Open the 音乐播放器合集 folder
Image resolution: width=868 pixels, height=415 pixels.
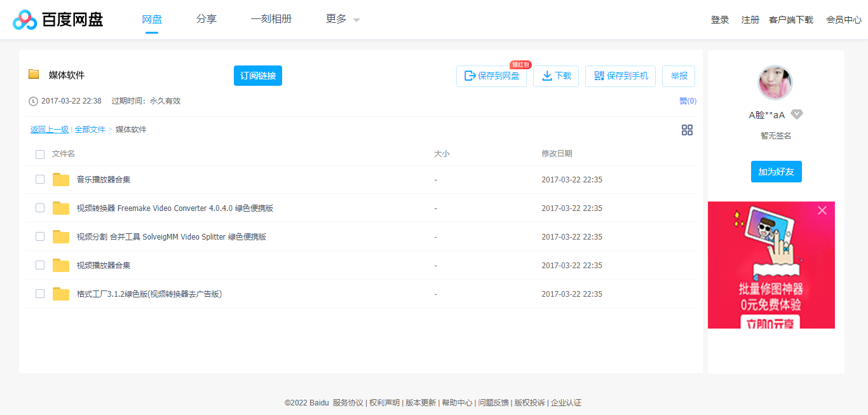tap(104, 179)
